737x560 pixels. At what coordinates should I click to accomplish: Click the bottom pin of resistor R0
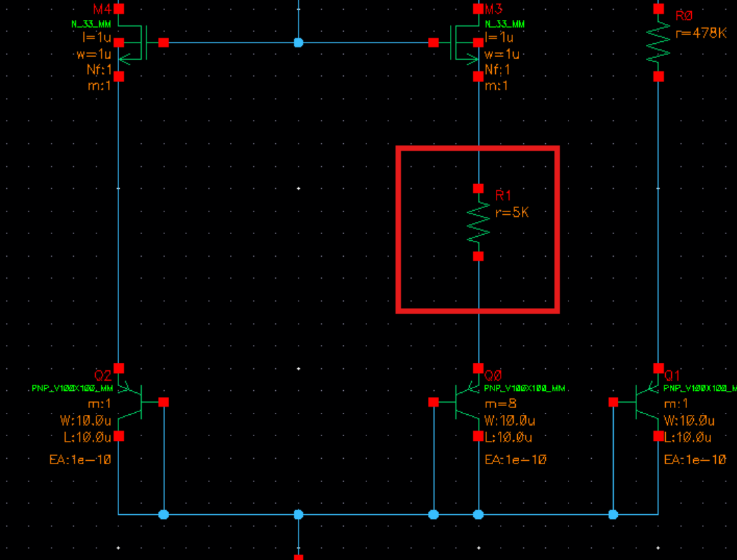coord(658,76)
